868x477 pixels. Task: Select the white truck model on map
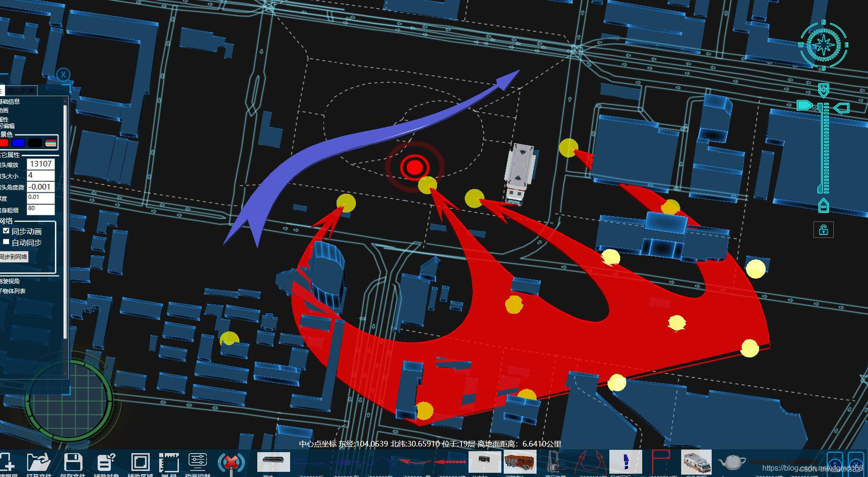(520, 174)
